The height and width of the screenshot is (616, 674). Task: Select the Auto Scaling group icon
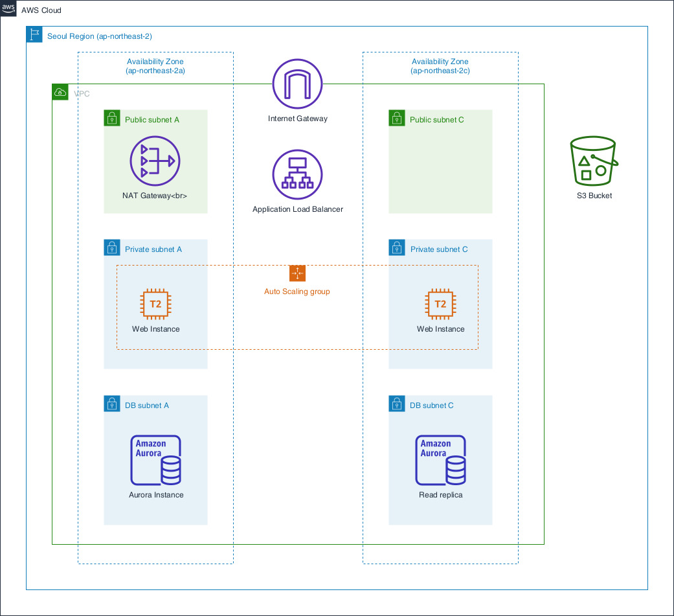tap(297, 273)
